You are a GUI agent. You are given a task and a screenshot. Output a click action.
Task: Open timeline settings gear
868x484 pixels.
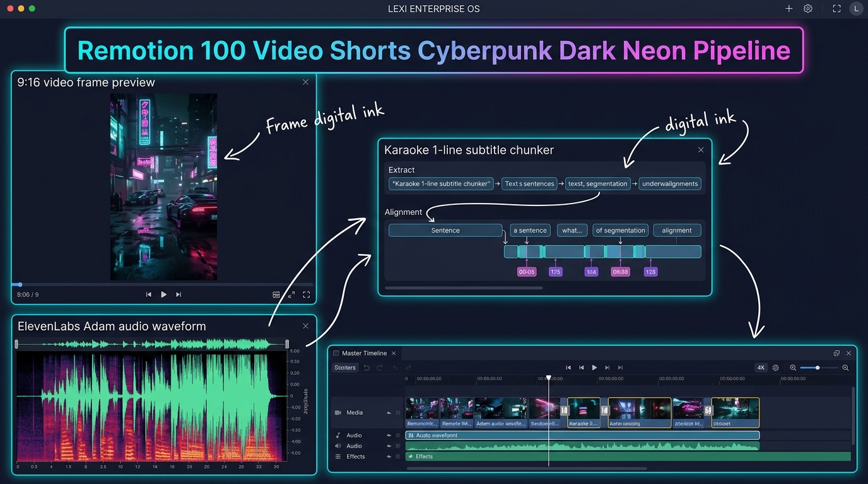(x=776, y=367)
